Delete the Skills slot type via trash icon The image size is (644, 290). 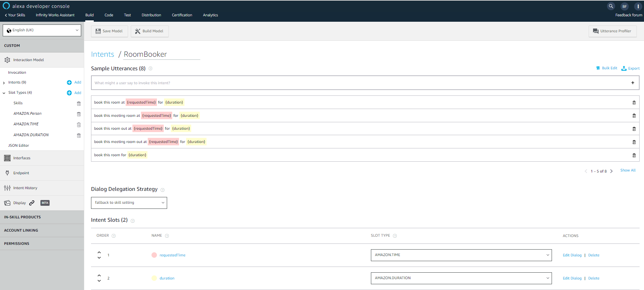[x=79, y=104]
